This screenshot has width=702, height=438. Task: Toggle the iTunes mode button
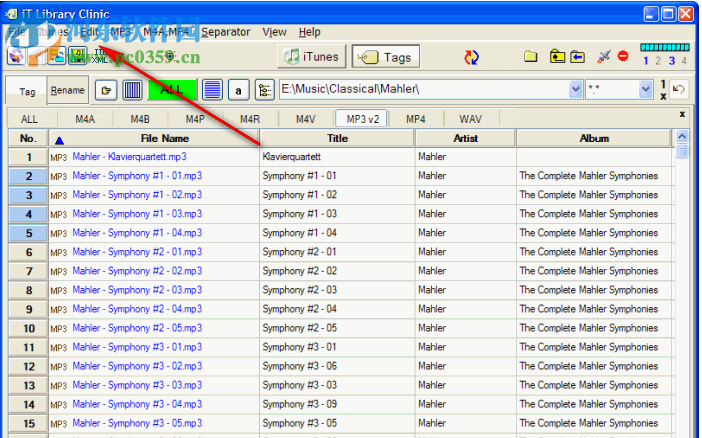pyautogui.click(x=310, y=57)
